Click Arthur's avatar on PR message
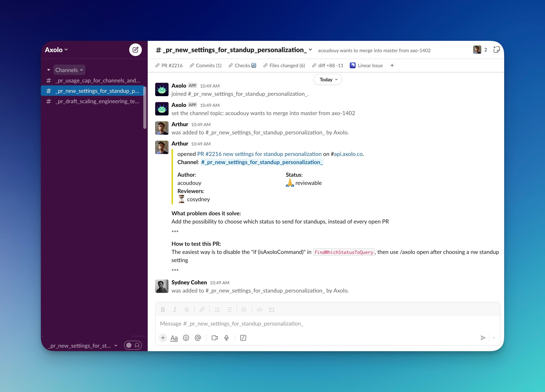This screenshot has width=545, height=392. 162,147
